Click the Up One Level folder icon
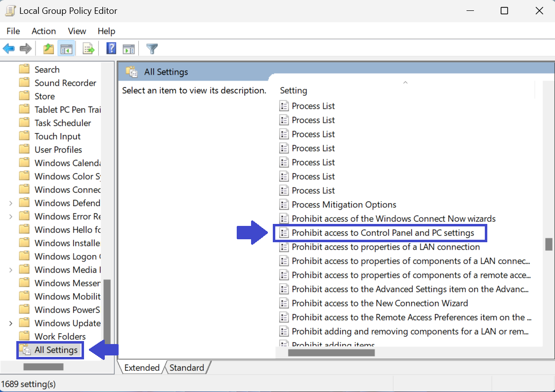Screen dimensions: 555x392 point(48,48)
